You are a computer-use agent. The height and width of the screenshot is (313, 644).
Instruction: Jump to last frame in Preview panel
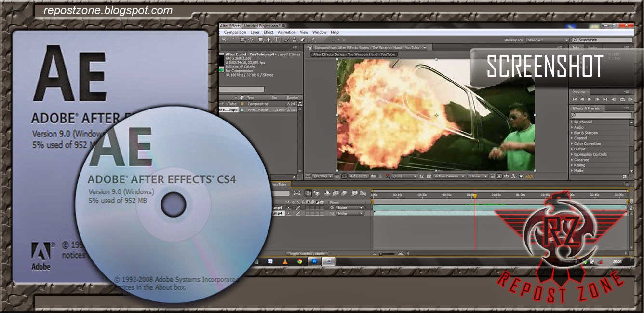[x=605, y=99]
